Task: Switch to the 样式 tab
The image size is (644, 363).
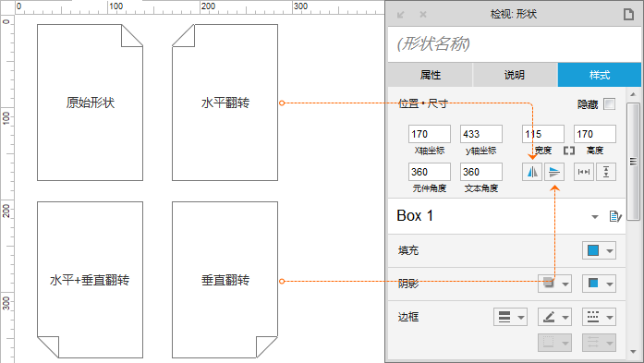Action: point(600,75)
